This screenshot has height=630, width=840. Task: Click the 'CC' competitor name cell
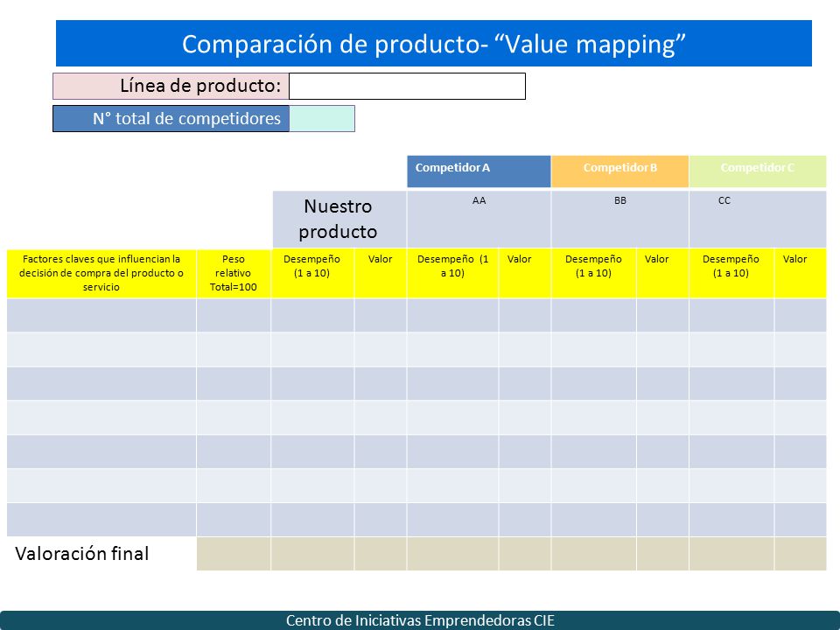coord(758,219)
